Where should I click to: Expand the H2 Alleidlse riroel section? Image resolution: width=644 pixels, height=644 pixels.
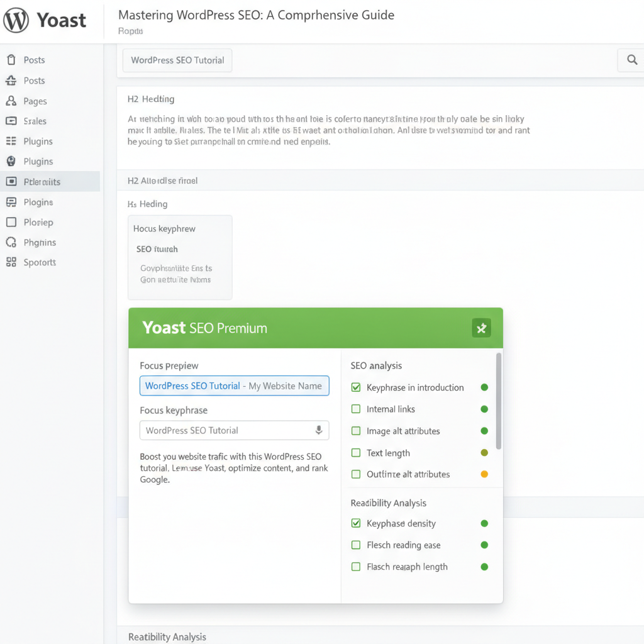380,180
